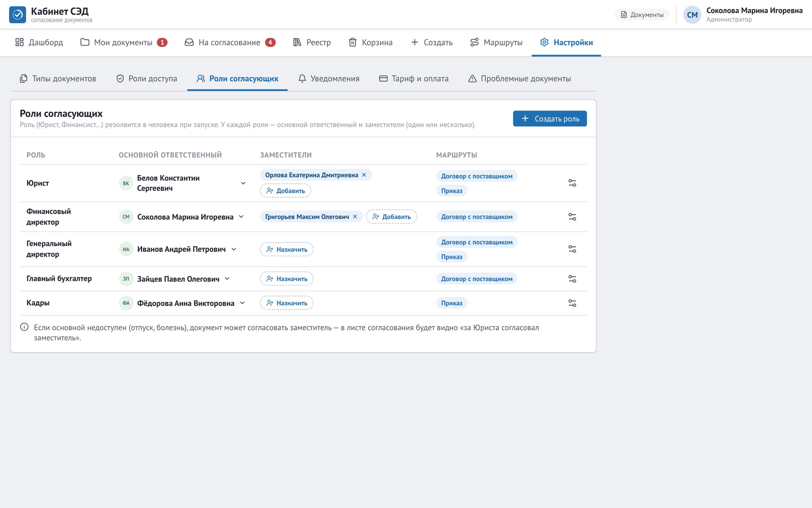The image size is (812, 508).
Task: Open settings icon for Юрист role
Action: point(572,183)
